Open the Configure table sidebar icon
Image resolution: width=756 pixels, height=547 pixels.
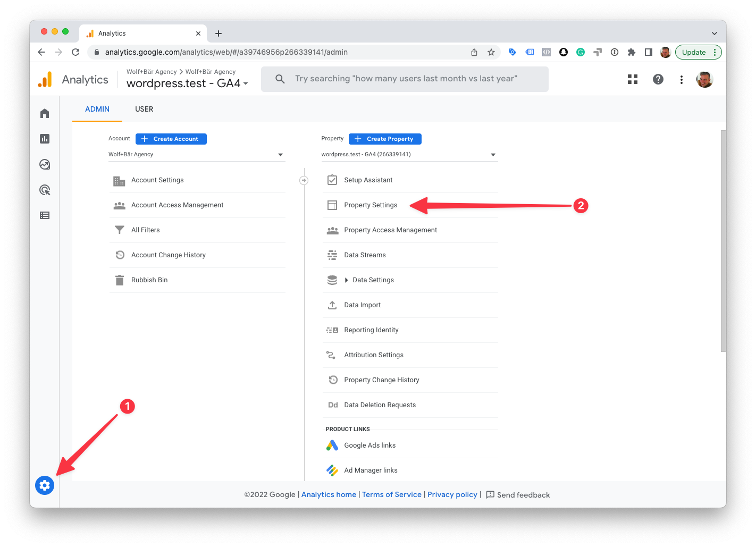tap(45, 215)
